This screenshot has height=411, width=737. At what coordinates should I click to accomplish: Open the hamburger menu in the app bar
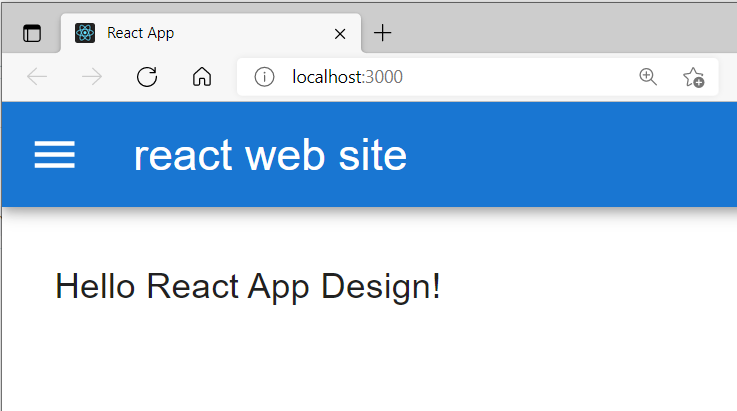(55, 154)
